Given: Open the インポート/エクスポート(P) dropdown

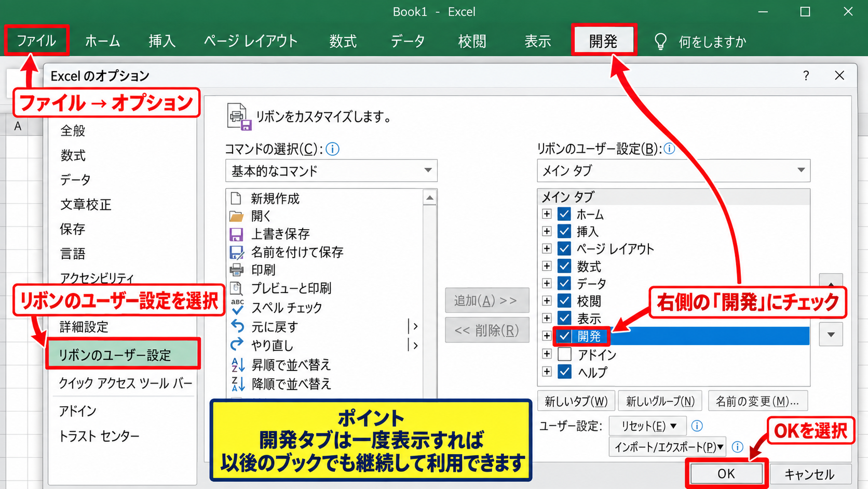Looking at the screenshot, I should [668, 447].
